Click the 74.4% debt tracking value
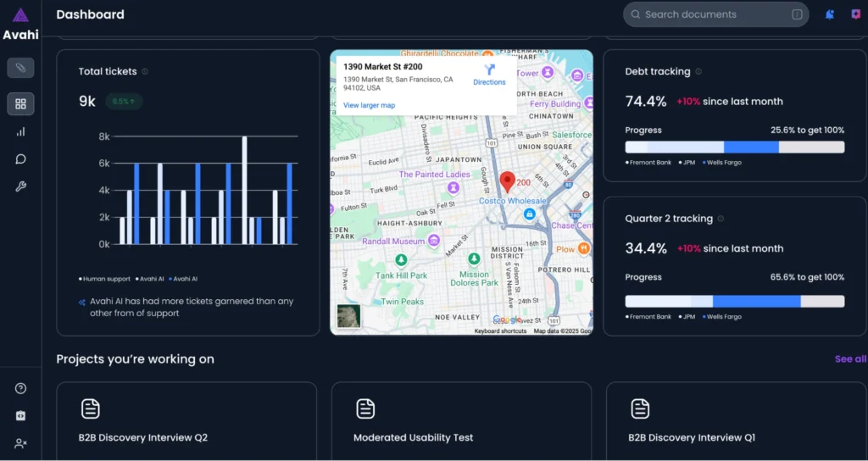This screenshot has width=868, height=461. 646,102
